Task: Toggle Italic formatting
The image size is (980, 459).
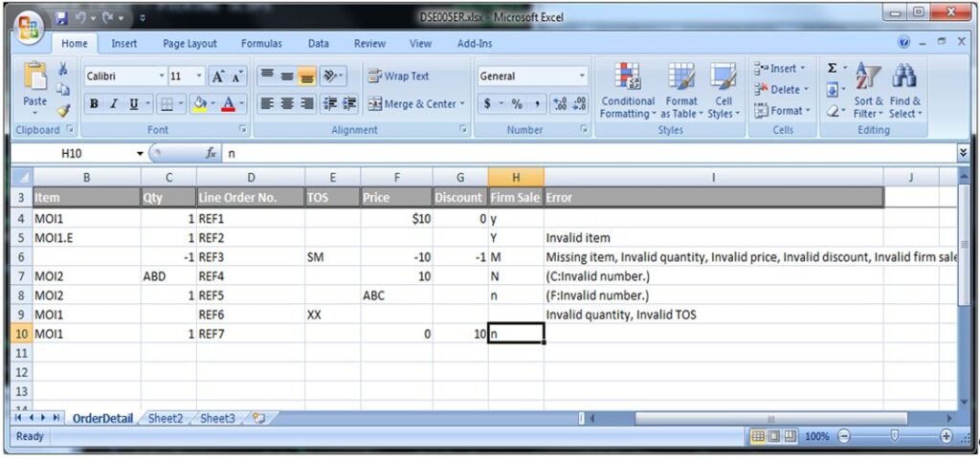Action: click(114, 103)
